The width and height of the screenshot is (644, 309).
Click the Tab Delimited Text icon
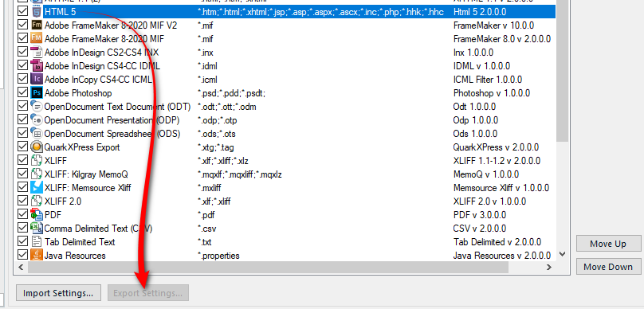coord(36,242)
